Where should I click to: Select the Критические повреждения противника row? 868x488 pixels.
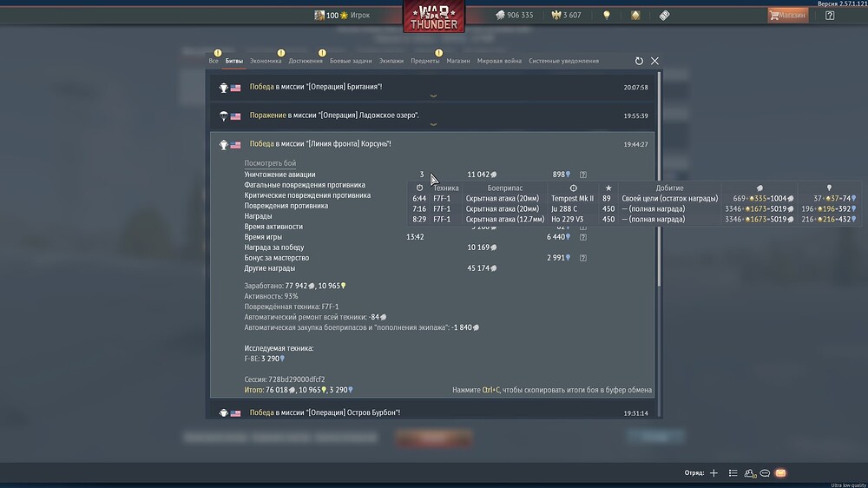tap(307, 195)
